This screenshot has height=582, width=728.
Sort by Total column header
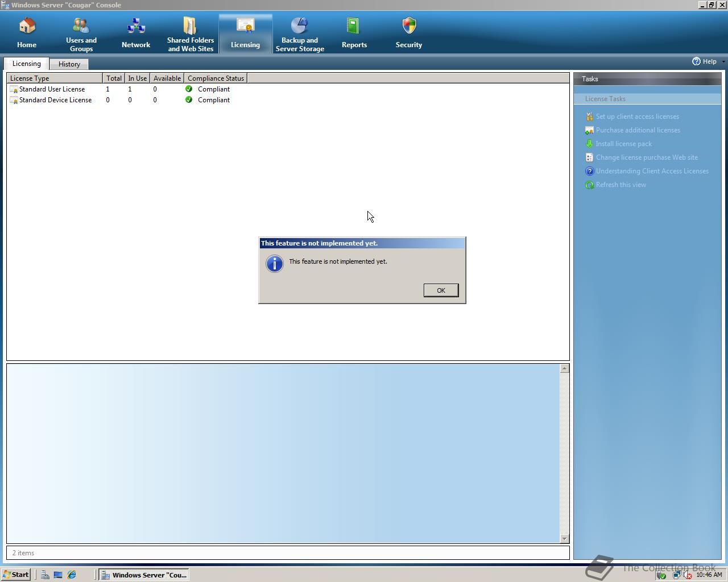[114, 78]
